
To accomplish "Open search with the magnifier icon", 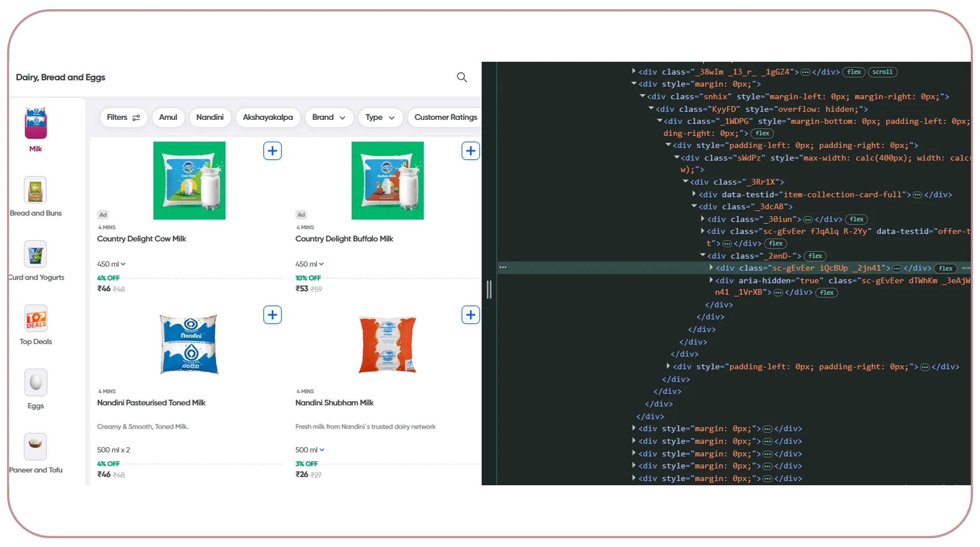I will (462, 77).
